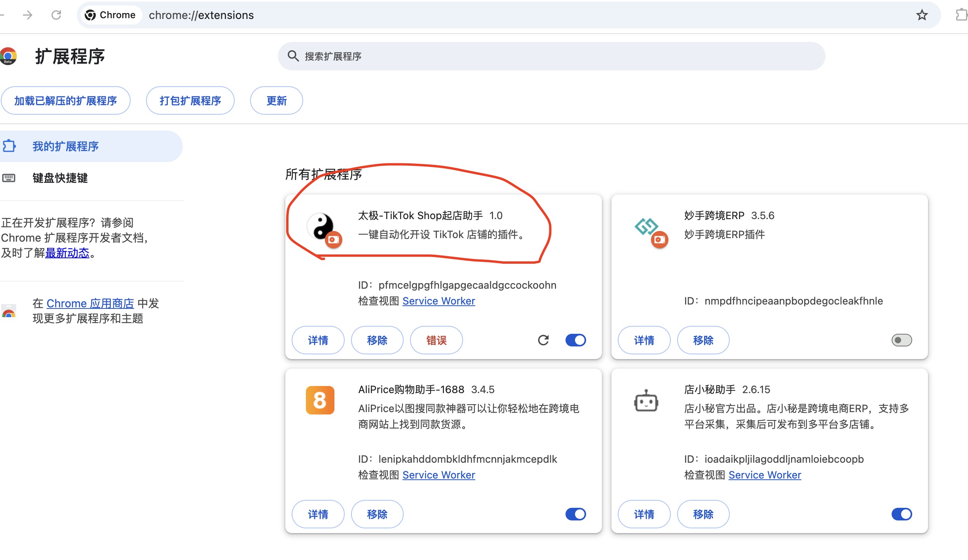The image size is (968, 560).
Task: Click the search magnifier icon
Action: 293,56
